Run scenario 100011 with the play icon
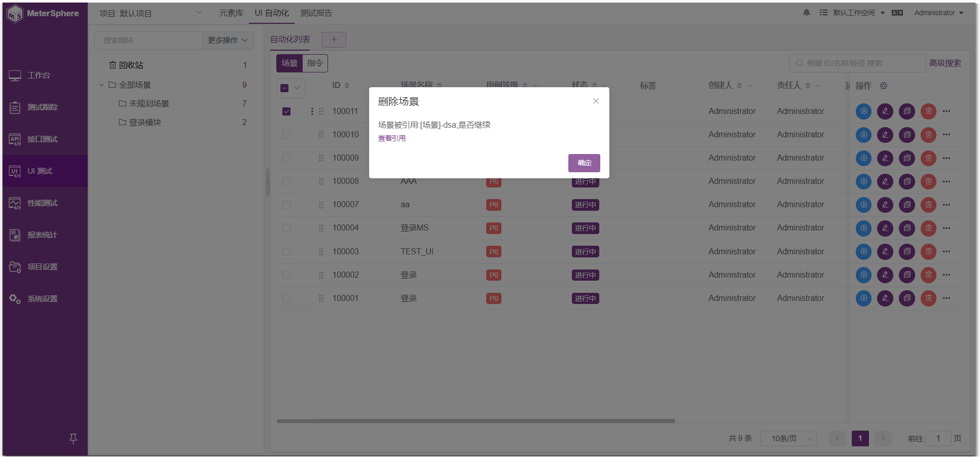 point(863,111)
